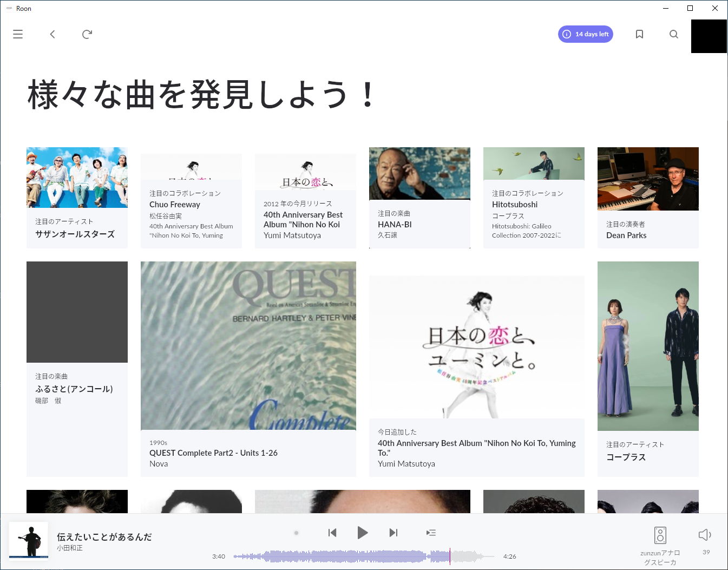Go back with the left arrow
The image size is (728, 570).
tap(53, 34)
